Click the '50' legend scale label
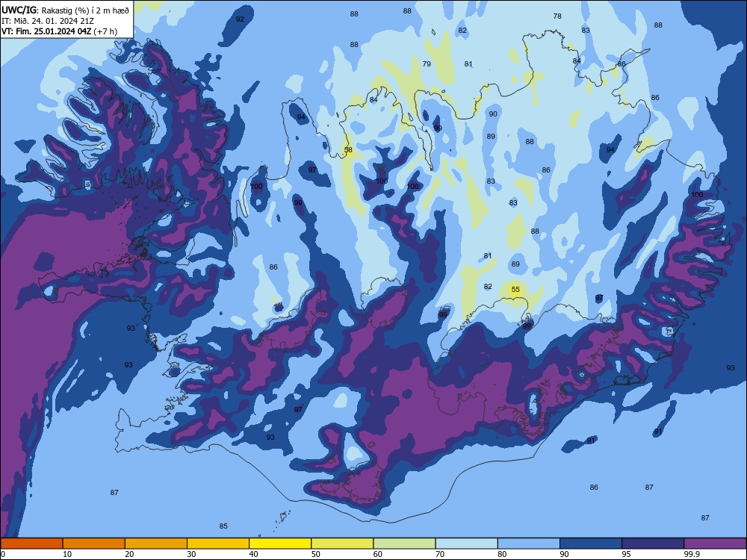 [316, 554]
